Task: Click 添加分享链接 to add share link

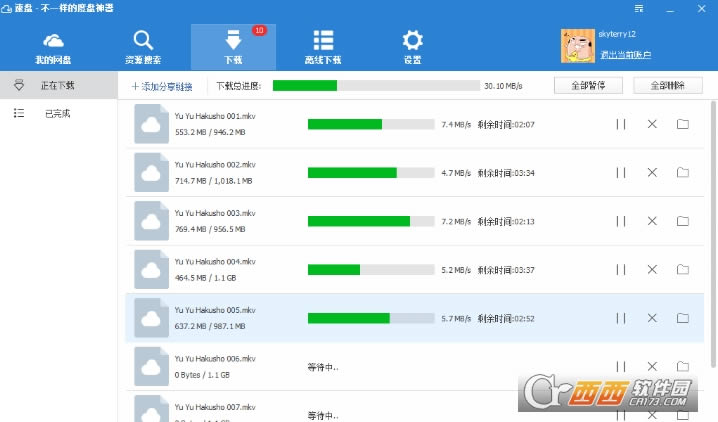Action: point(168,87)
